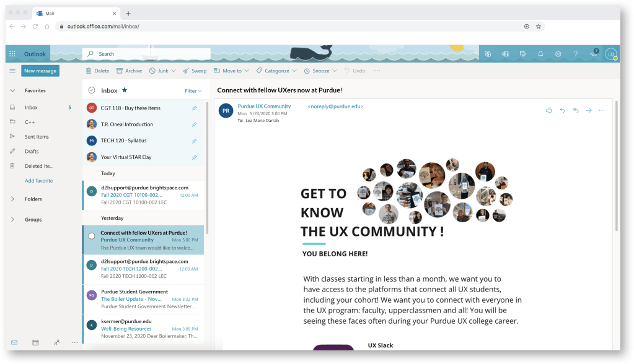Click the New message button
The image size is (634, 364).
(x=40, y=71)
